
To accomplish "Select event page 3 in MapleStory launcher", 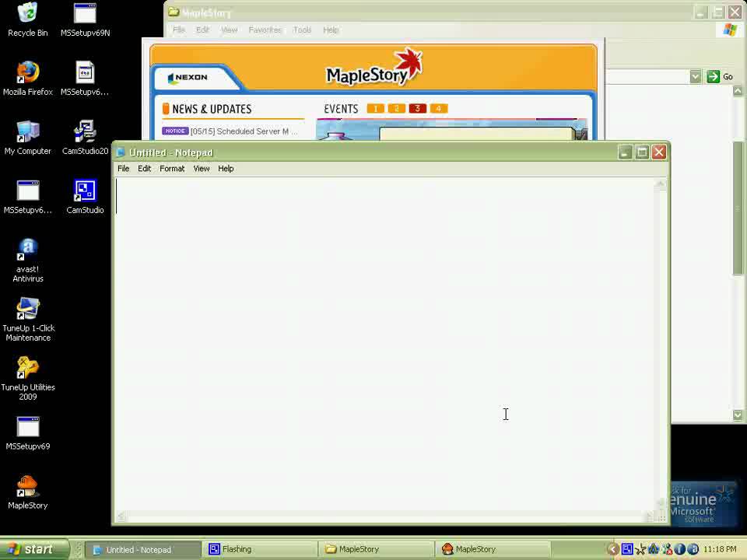I will [x=417, y=109].
